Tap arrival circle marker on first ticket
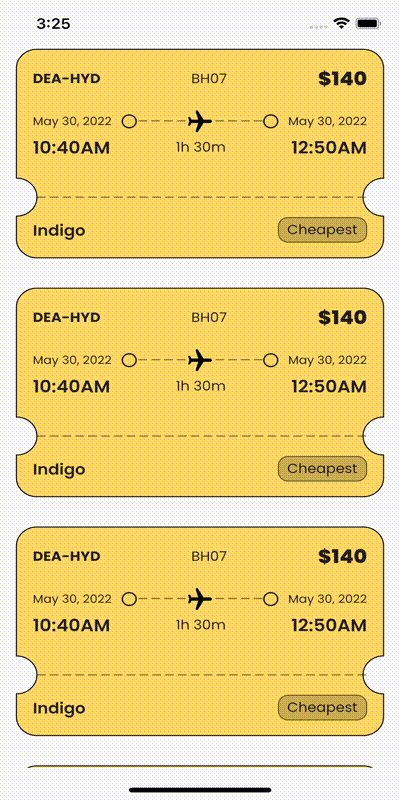Viewport: 400px width, 800px height. pos(271,121)
